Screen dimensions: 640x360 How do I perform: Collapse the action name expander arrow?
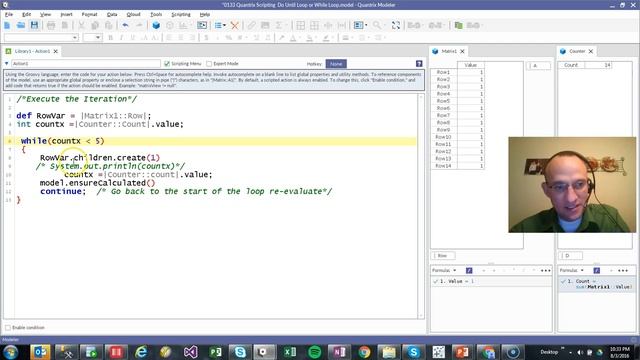pos(7,64)
